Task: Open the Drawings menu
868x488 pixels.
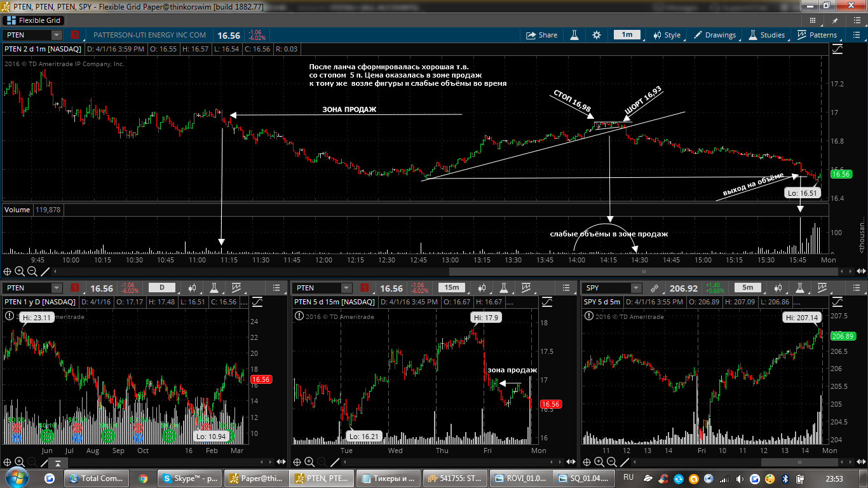Action: tap(715, 35)
